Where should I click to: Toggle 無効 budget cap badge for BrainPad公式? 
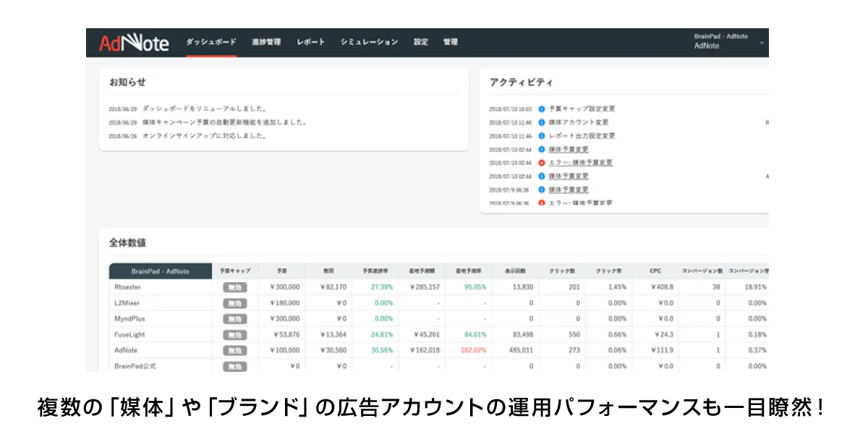point(235,367)
